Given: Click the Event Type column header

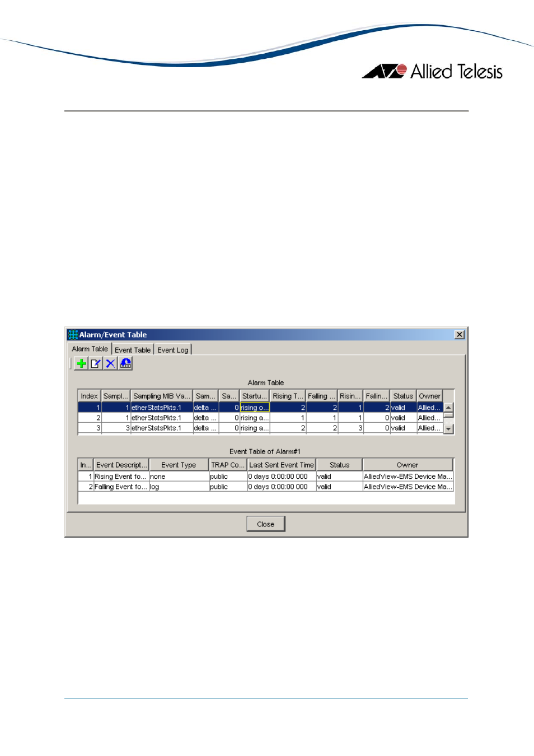Looking at the screenshot, I should click(x=179, y=465).
